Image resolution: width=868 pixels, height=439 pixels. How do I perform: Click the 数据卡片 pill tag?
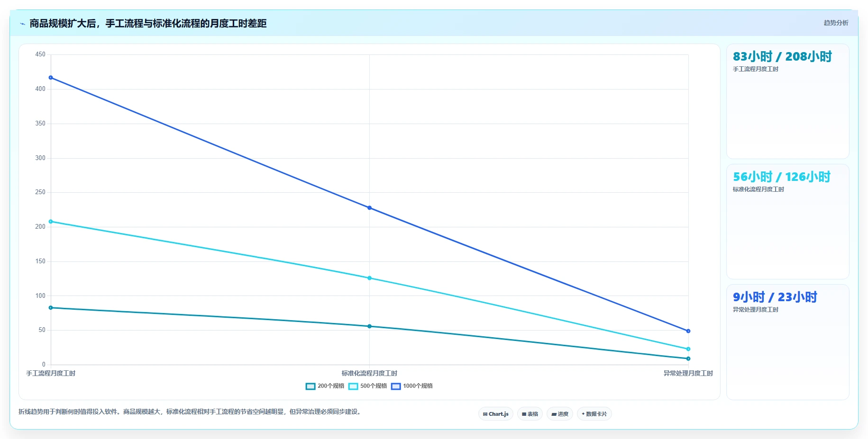coord(594,414)
